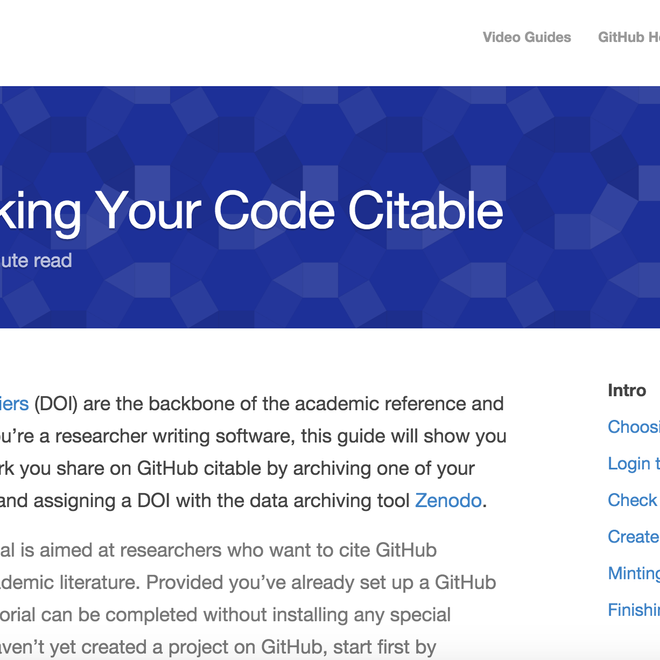This screenshot has width=660, height=660.
Task: Navigate to the Create section sidebar link
Action: click(633, 537)
